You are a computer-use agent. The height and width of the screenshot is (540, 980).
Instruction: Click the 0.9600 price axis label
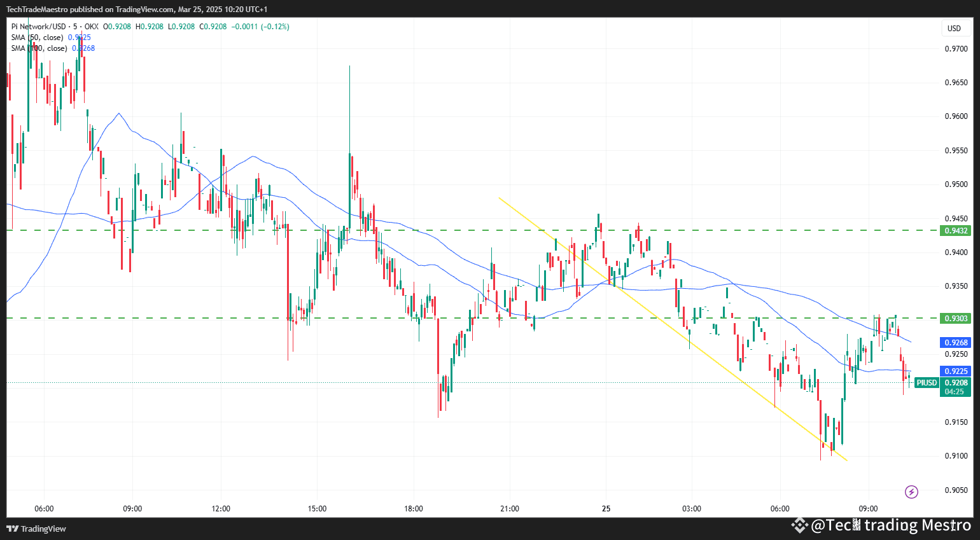pyautogui.click(x=956, y=116)
